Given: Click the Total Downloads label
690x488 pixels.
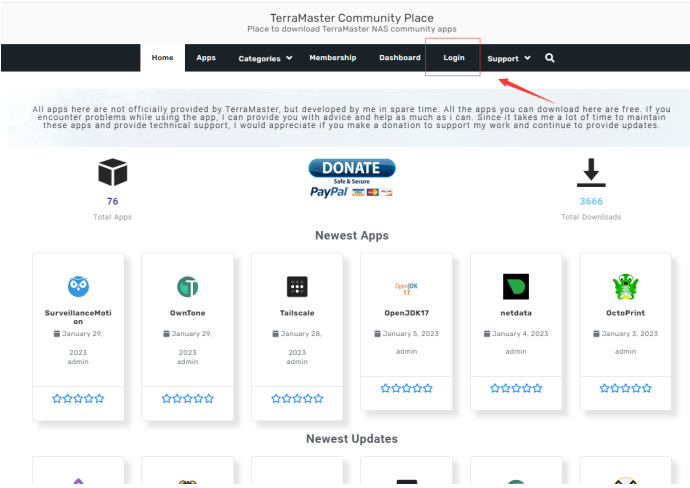Looking at the screenshot, I should [x=591, y=217].
